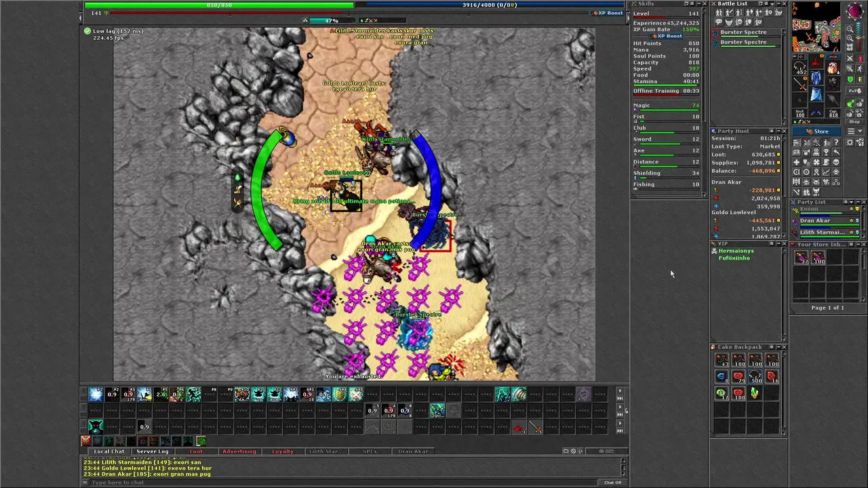Viewport: 868px width, 488px height.
Task: Collapse the Party Hunt panel
Action: pyautogui.click(x=778, y=131)
